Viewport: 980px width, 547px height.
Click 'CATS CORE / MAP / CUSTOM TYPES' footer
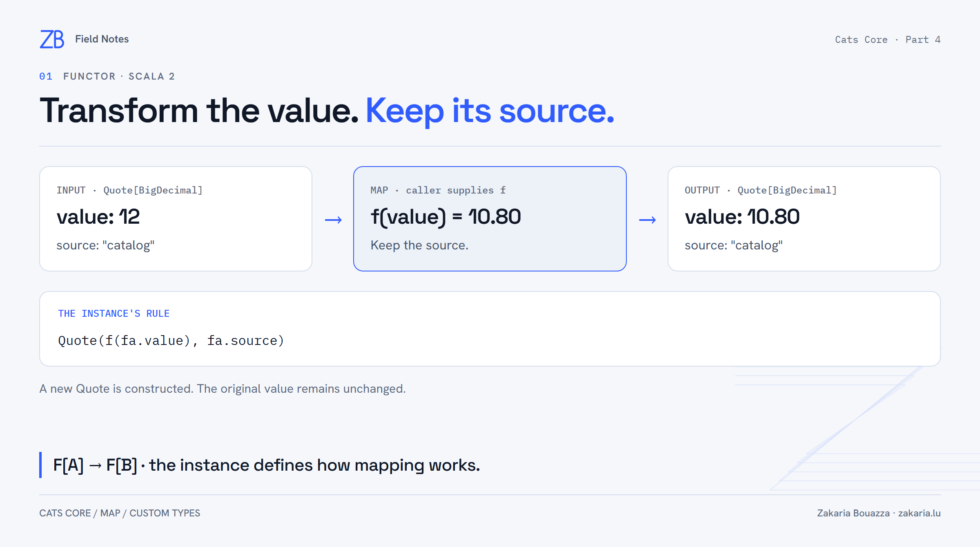pyautogui.click(x=120, y=513)
